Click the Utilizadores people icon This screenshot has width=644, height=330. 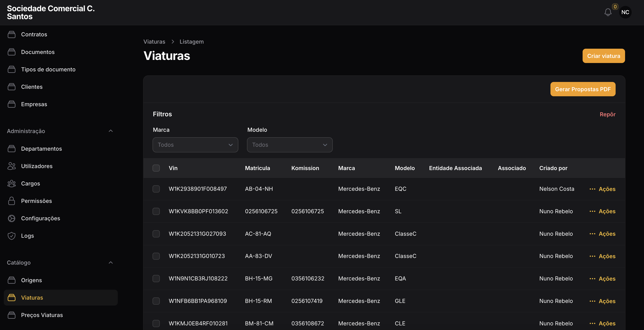click(11, 166)
